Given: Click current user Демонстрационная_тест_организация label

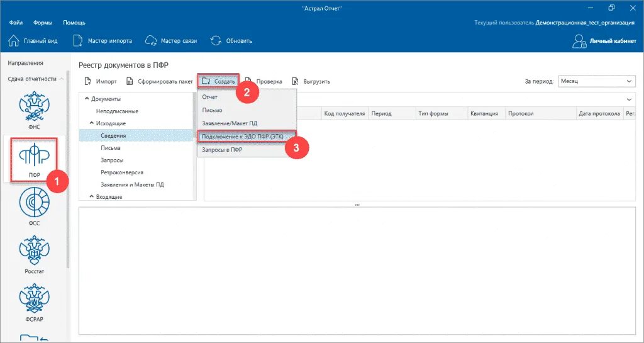Looking at the screenshot, I should coord(585,23).
